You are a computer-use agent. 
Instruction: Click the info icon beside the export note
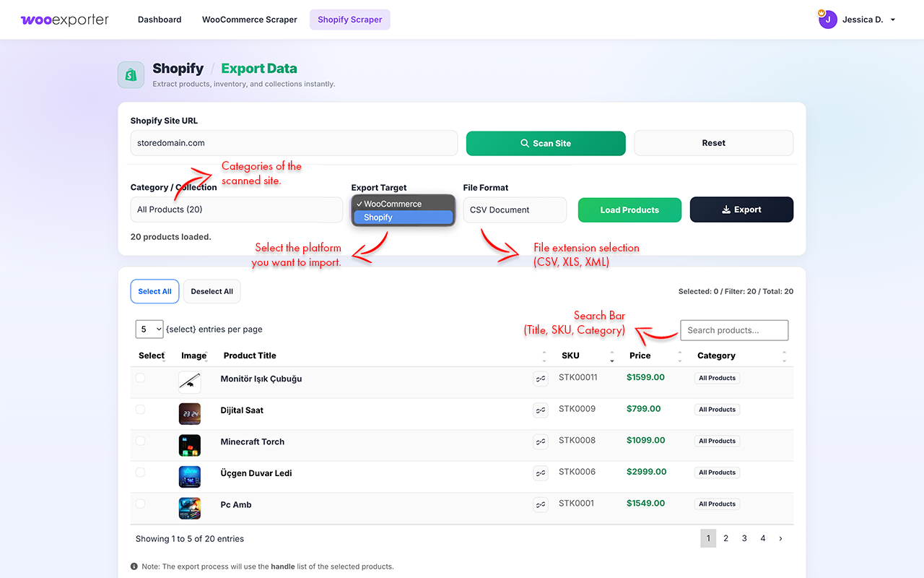[x=134, y=566]
